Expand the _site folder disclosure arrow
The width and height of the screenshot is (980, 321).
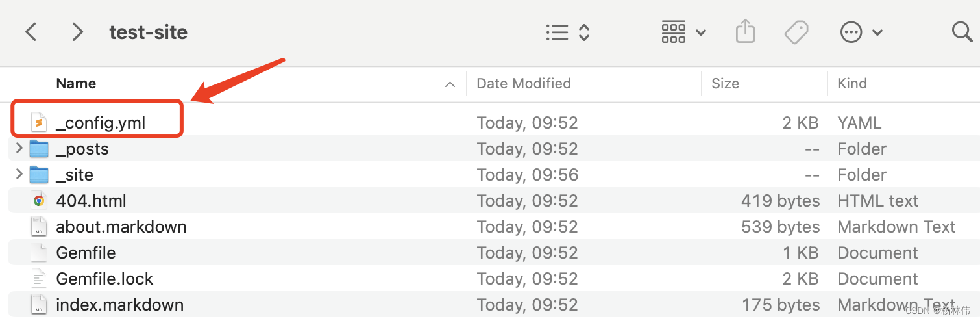(19, 175)
